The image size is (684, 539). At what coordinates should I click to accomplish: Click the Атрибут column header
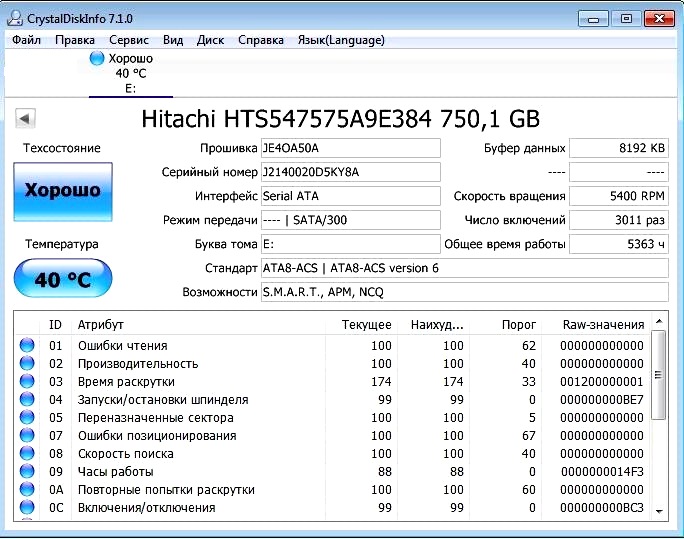[x=198, y=325]
